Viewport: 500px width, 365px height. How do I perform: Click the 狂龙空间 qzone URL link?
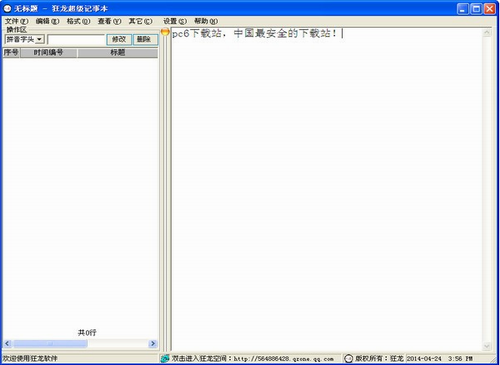point(284,359)
